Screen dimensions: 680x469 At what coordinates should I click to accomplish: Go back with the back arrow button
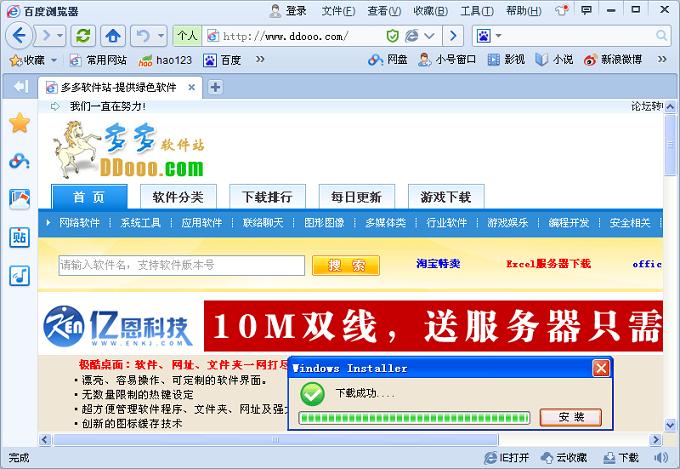click(x=20, y=36)
